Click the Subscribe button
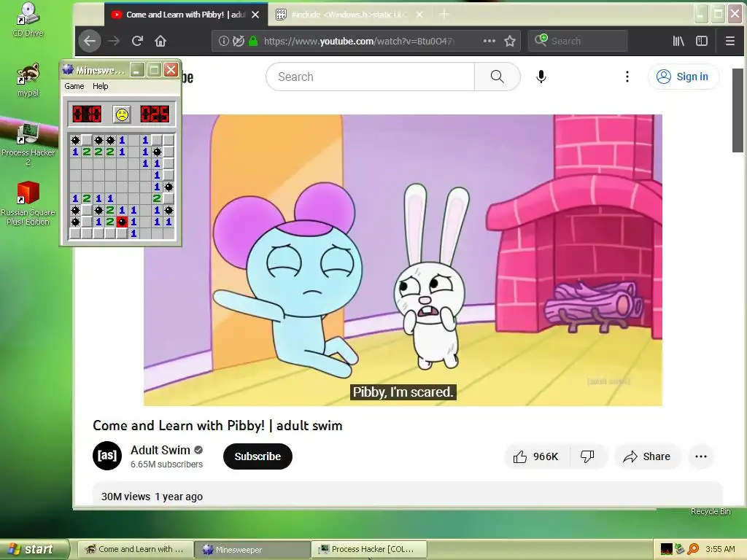The image size is (747, 560). (258, 456)
